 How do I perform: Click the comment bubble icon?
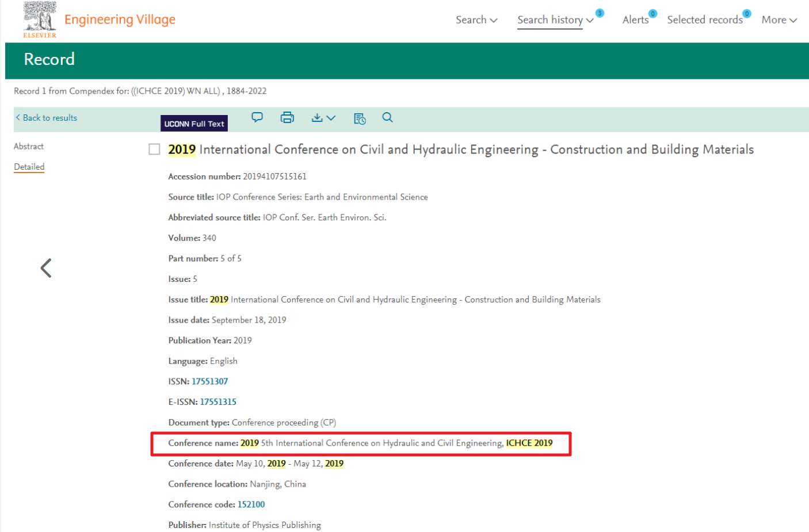(x=257, y=117)
